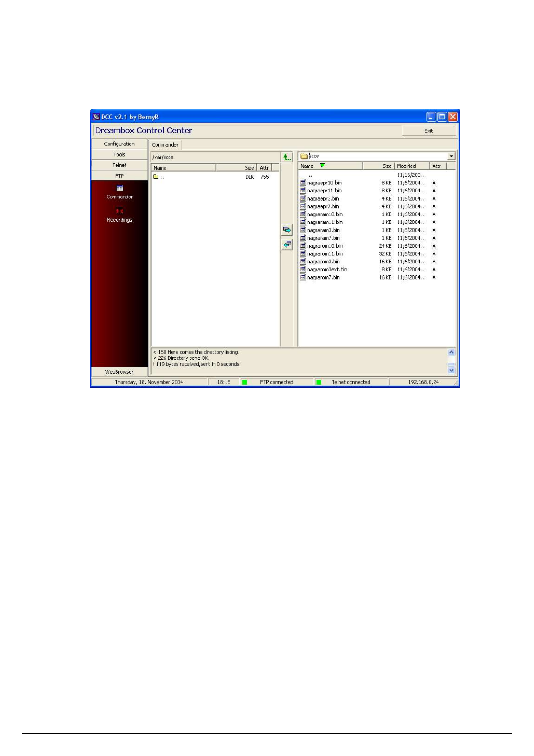Click the nagraepr11.bin file icon

click(303, 191)
